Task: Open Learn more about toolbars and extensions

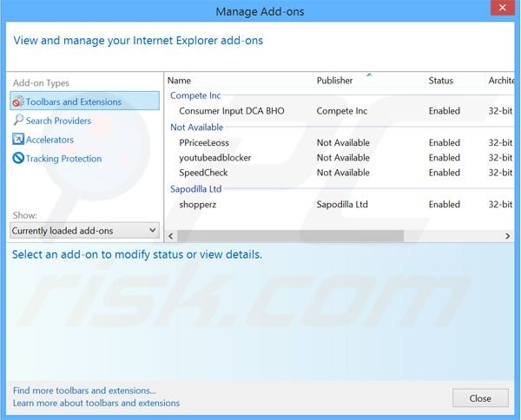Action: tap(96, 404)
